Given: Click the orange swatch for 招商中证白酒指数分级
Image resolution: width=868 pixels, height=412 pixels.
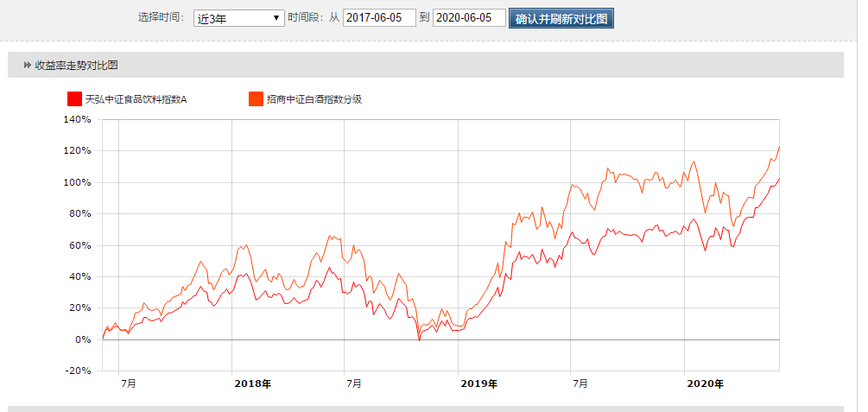Looking at the screenshot, I should (x=256, y=99).
